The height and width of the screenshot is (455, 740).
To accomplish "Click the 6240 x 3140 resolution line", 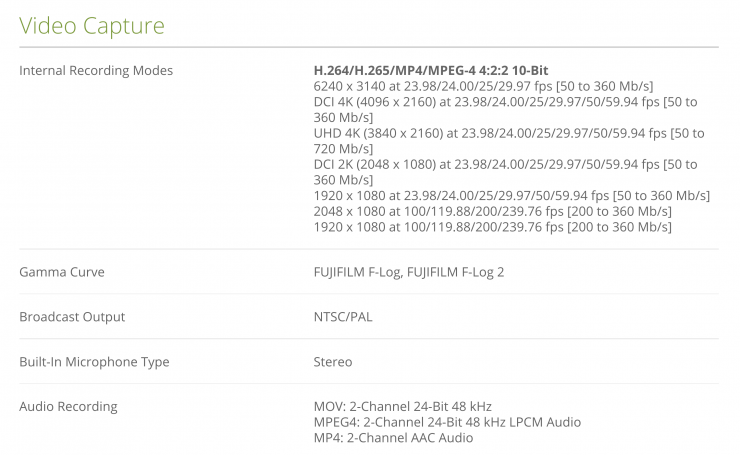I will pos(481,86).
